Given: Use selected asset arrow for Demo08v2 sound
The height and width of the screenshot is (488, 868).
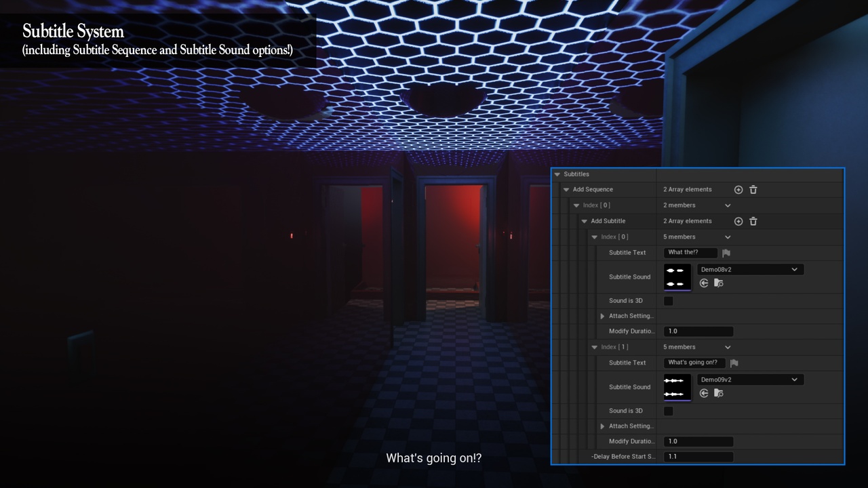Looking at the screenshot, I should tap(704, 283).
